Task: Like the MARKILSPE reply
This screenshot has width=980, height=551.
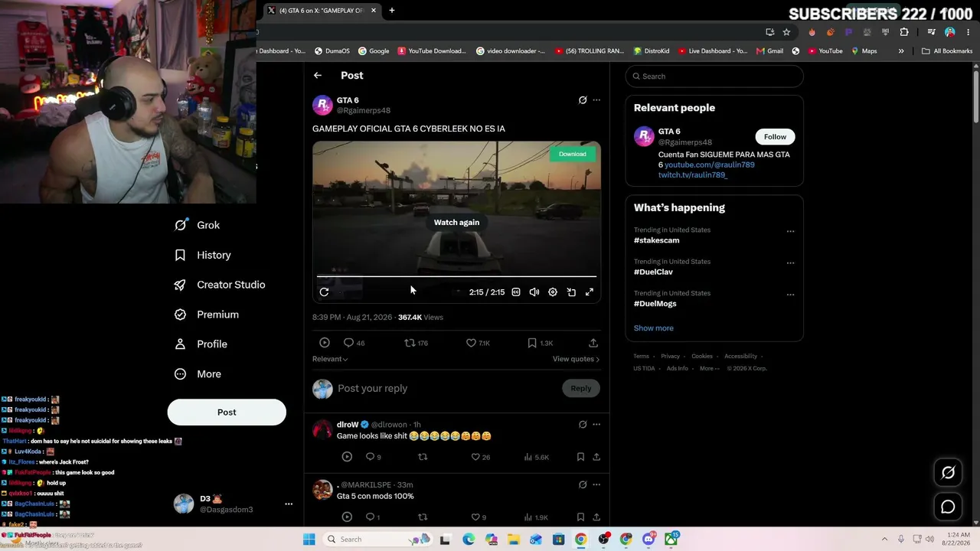Action: (479, 517)
